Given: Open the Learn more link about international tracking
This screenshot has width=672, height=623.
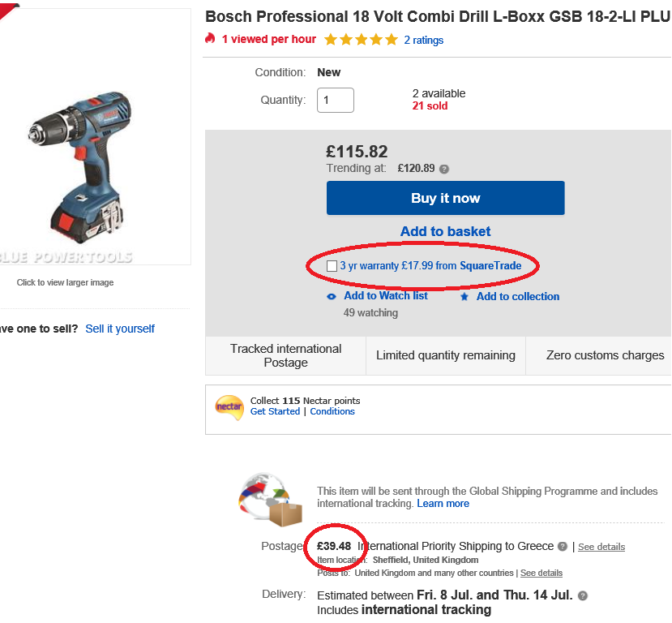Looking at the screenshot, I should click(x=443, y=503).
